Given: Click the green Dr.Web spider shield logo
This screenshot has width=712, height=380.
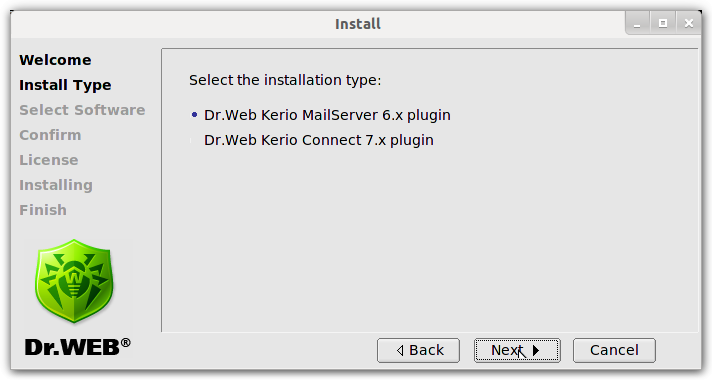Looking at the screenshot, I should point(74,281).
